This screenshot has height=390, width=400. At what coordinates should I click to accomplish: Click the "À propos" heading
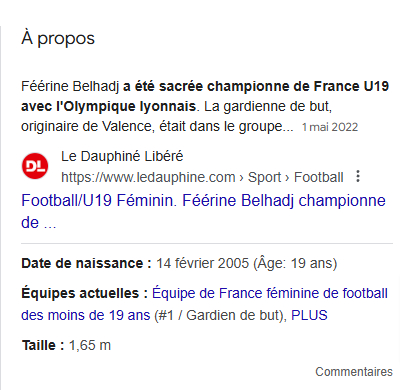coord(58,38)
